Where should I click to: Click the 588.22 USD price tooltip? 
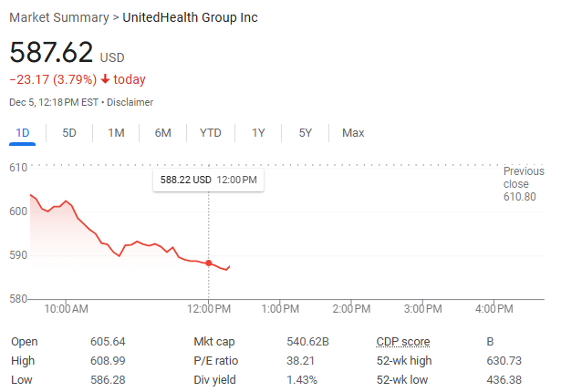[x=209, y=181]
